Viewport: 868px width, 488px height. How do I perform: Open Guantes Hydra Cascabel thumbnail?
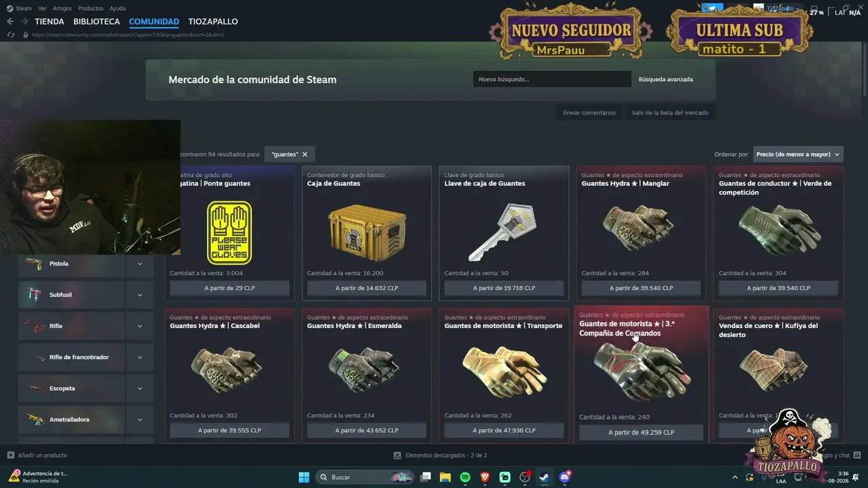point(225,370)
